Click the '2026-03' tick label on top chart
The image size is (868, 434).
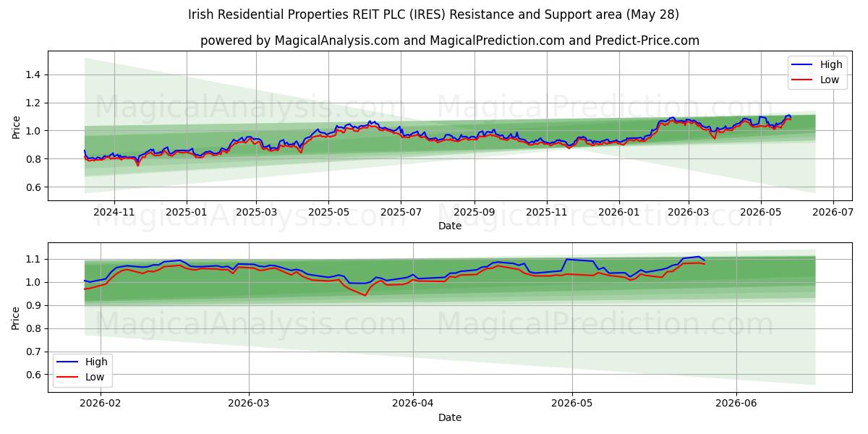pyautogui.click(x=689, y=212)
